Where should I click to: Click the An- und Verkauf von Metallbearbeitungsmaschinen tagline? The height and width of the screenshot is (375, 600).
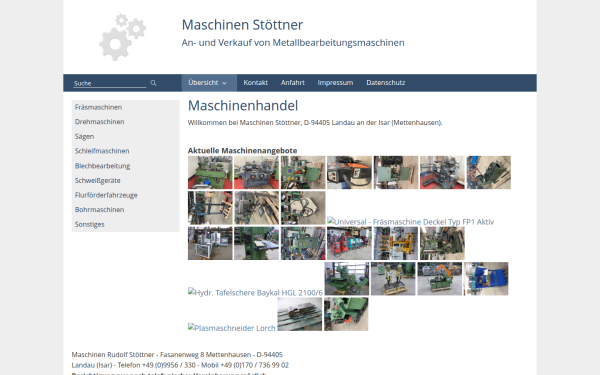(293, 42)
